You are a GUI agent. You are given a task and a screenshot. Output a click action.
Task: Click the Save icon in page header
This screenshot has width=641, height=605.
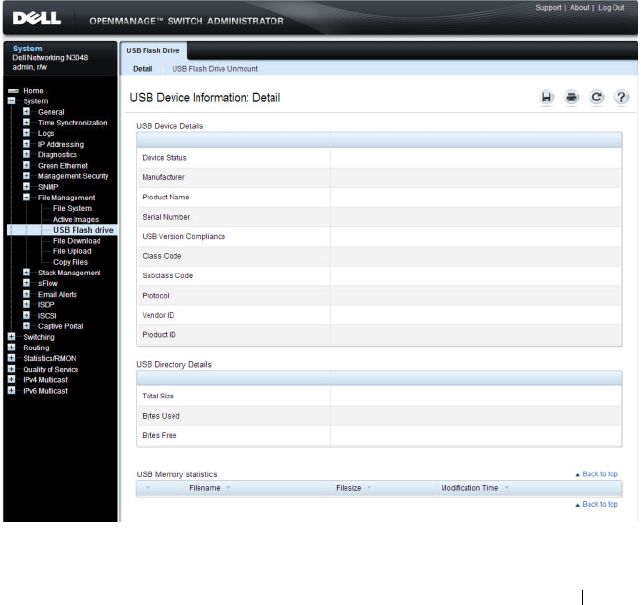[x=546, y=97]
